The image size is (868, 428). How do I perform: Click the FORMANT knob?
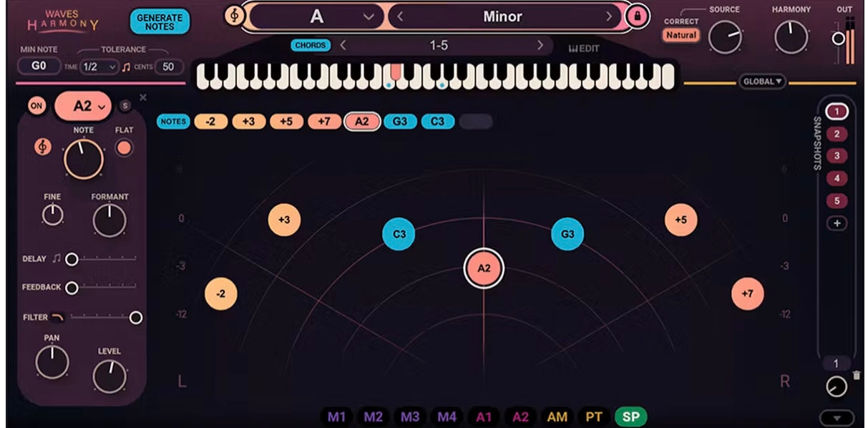pyautogui.click(x=109, y=220)
